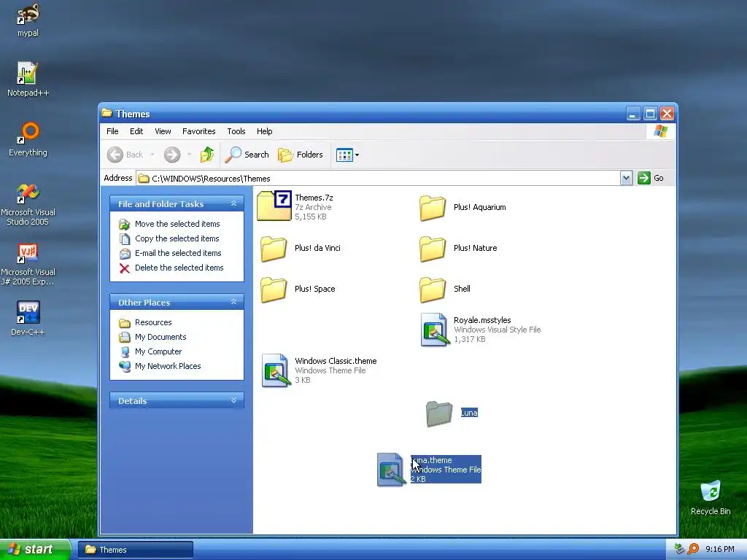Select the Luna.theme file icon
Screen dimensions: 747x560
click(392, 470)
